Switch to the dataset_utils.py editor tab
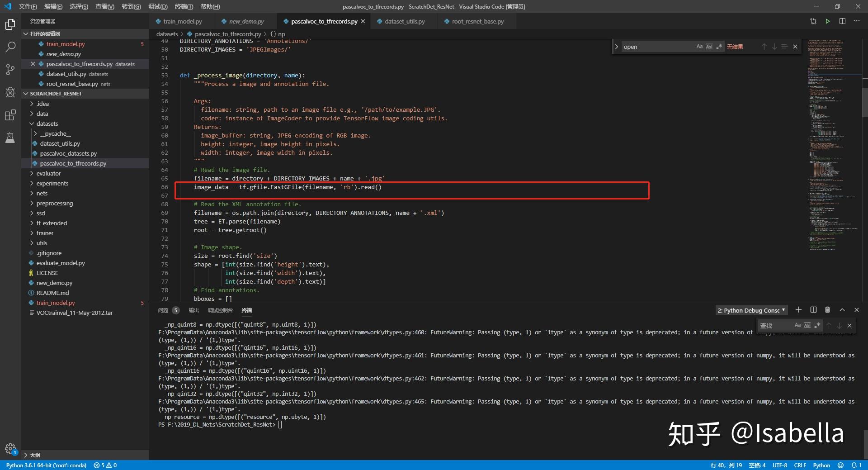This screenshot has height=470, width=868. 404,21
